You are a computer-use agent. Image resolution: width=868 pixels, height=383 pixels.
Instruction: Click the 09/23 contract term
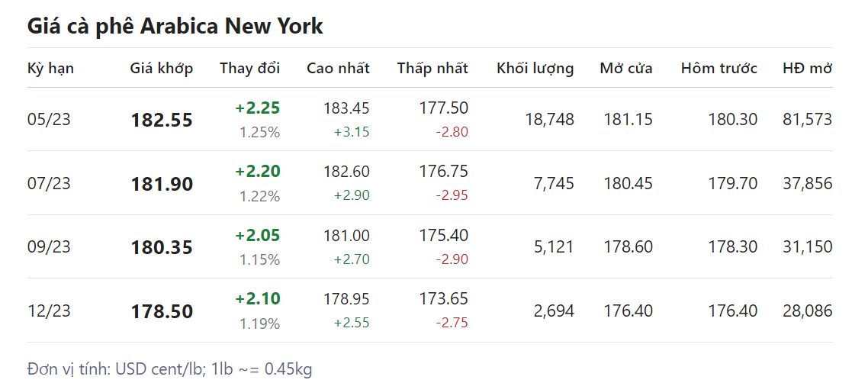[x=49, y=247]
